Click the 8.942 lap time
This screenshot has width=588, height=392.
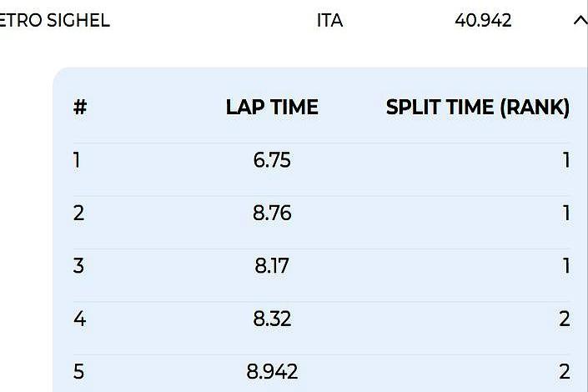point(272,371)
